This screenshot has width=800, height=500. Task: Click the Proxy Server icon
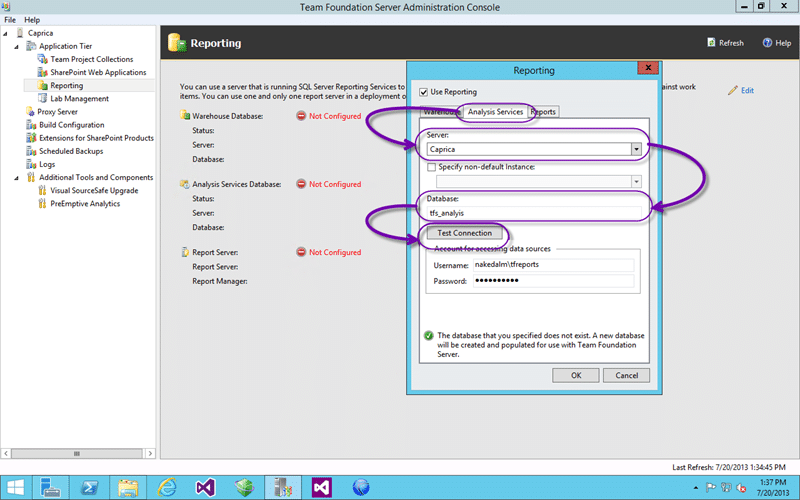pos(30,111)
